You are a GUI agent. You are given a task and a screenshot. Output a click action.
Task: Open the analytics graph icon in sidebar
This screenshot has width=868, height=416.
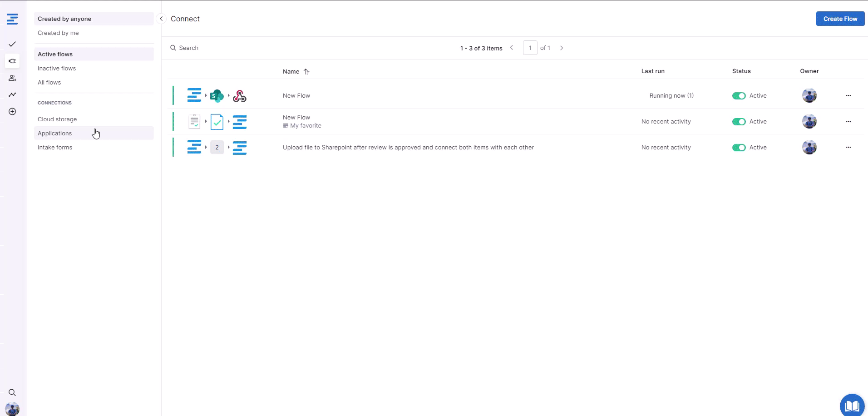12,94
